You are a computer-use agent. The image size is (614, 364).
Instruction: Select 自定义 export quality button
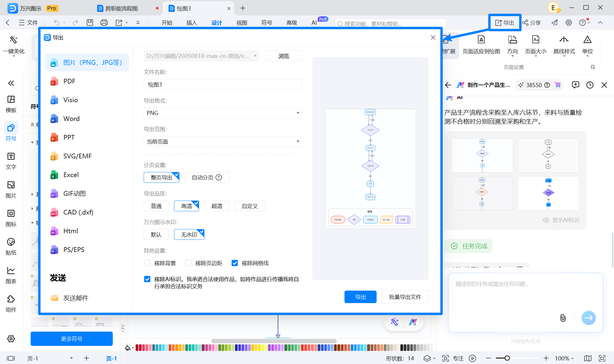point(250,206)
